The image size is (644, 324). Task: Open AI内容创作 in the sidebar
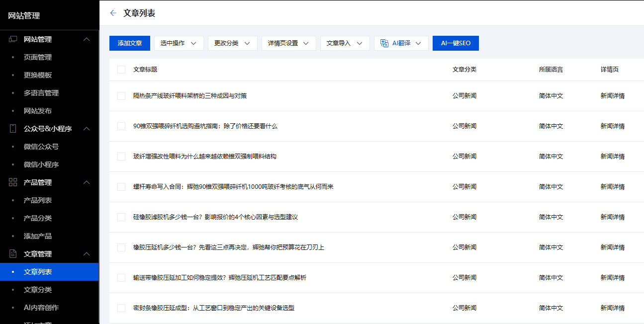[x=41, y=308]
